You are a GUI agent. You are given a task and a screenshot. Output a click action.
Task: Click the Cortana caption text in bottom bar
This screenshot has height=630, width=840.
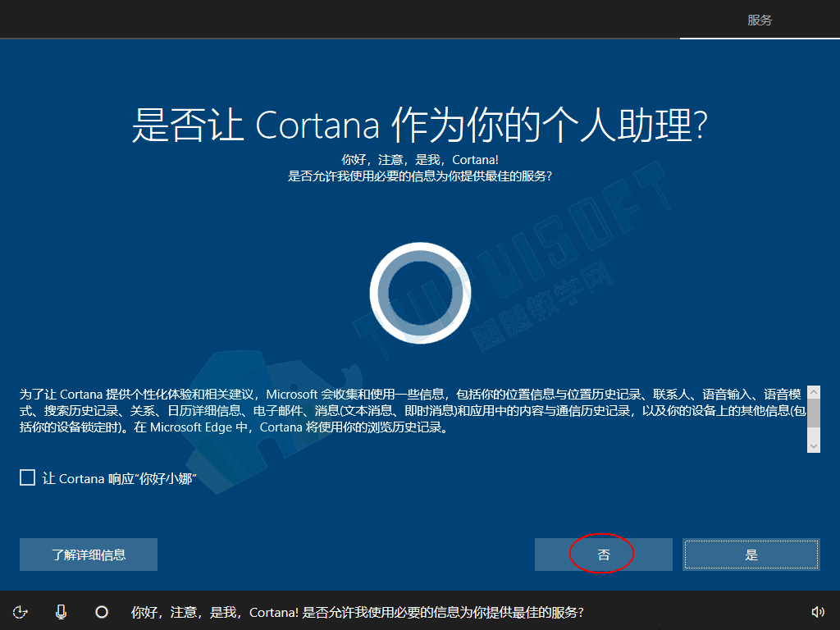point(358,612)
